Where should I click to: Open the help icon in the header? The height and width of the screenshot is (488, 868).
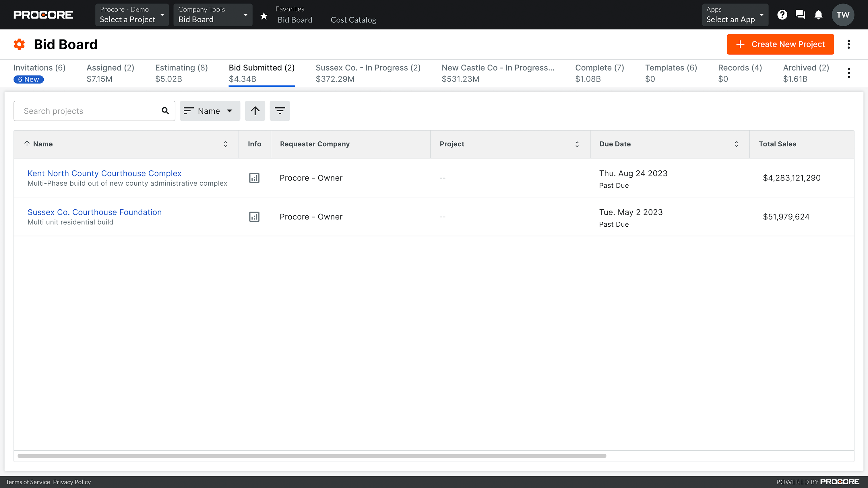pos(782,14)
